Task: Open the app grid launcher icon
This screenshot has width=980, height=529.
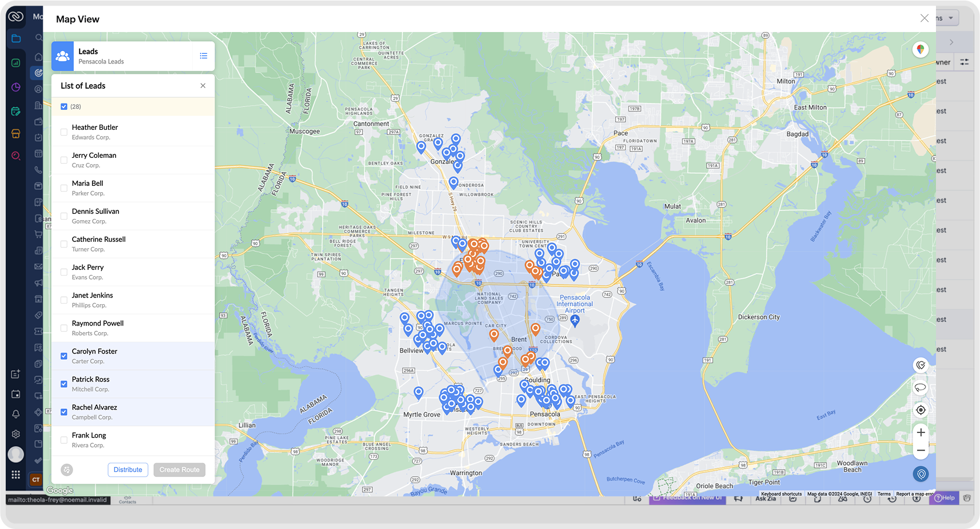Action: click(16, 475)
